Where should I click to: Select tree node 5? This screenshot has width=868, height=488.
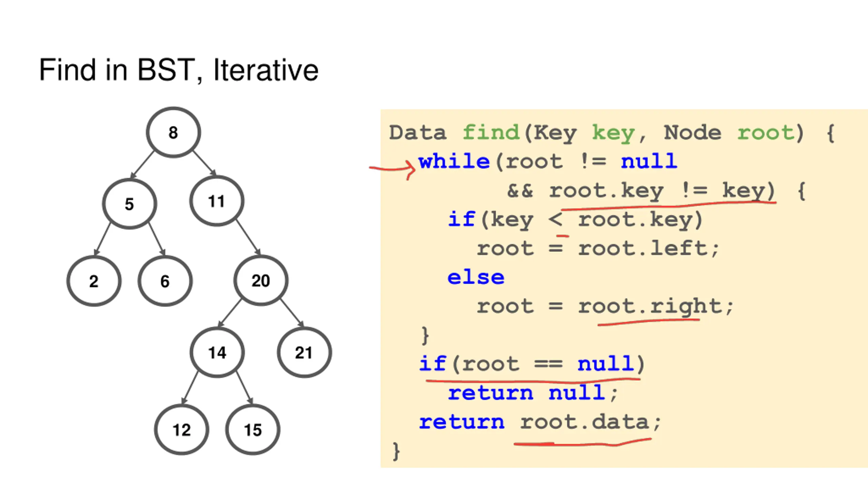tap(130, 204)
